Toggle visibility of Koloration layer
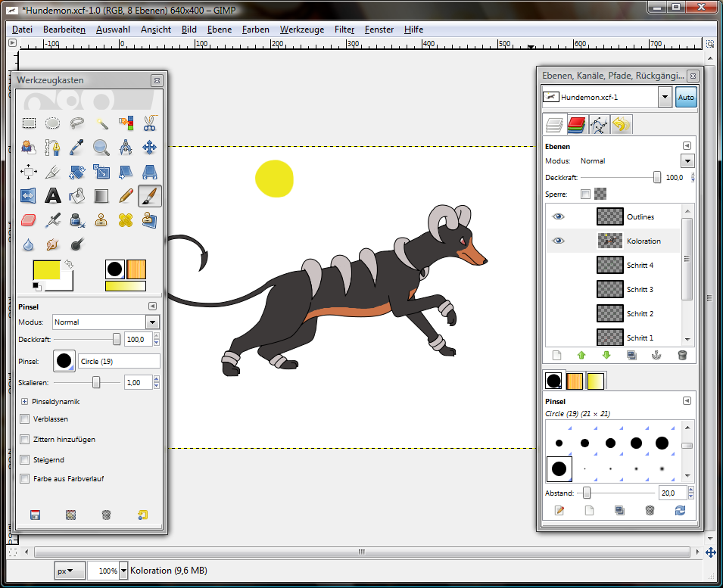The width and height of the screenshot is (723, 588). pyautogui.click(x=559, y=241)
